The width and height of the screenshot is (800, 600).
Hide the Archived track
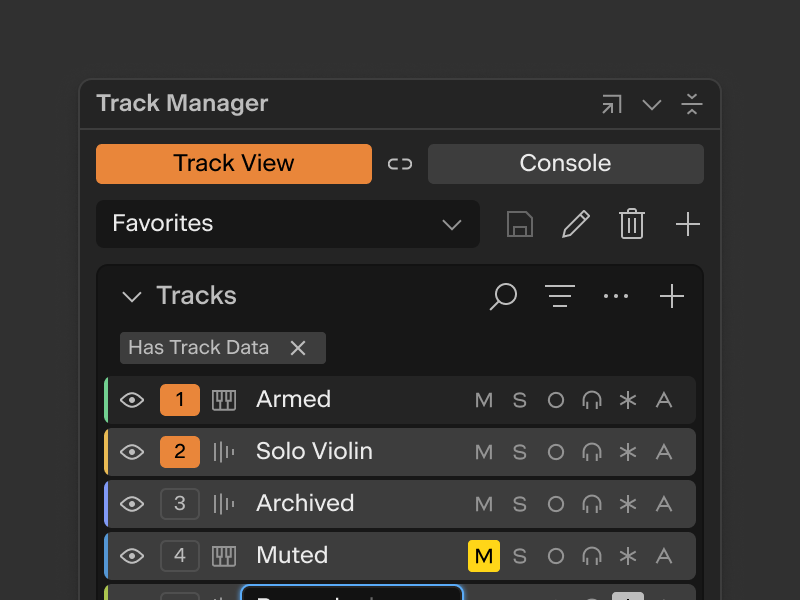132,504
